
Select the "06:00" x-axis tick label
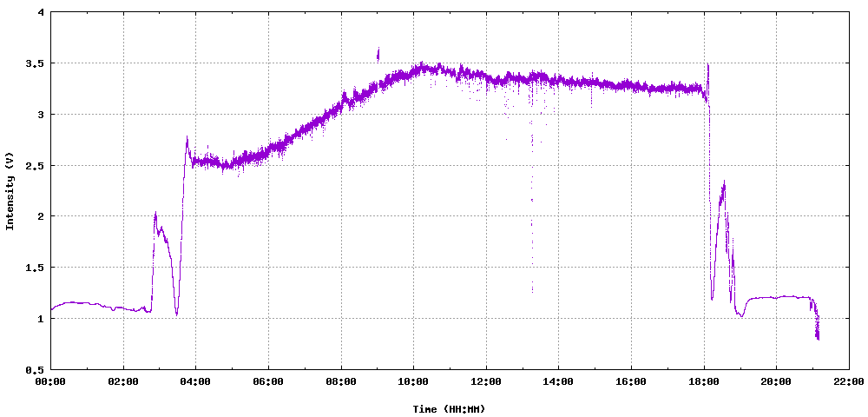pos(268,381)
